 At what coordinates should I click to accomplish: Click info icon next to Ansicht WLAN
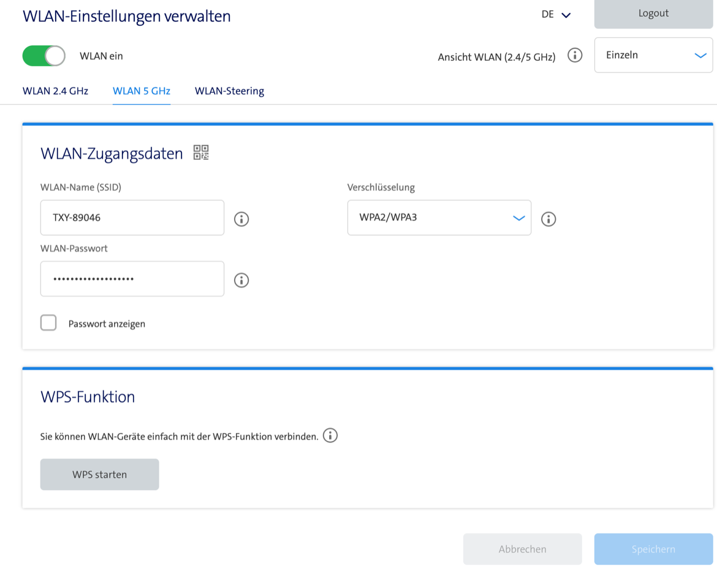[x=575, y=56]
